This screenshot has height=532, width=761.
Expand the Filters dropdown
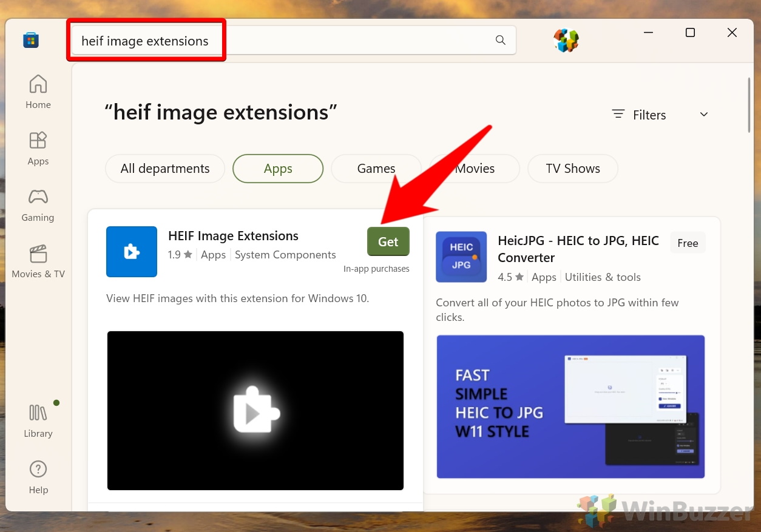(660, 115)
